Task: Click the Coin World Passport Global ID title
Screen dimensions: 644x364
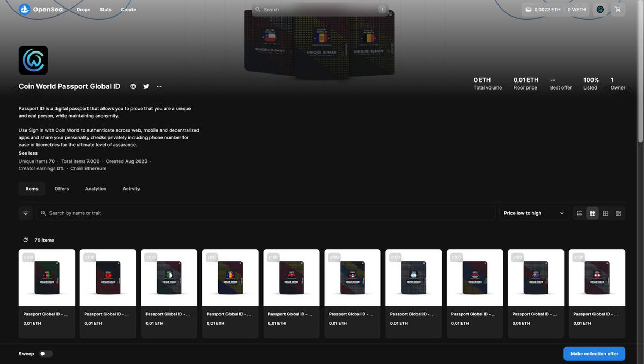Action: (x=69, y=86)
